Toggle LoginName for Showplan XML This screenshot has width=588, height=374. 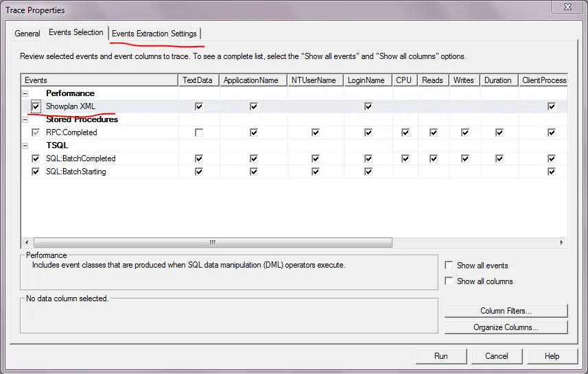tap(368, 106)
